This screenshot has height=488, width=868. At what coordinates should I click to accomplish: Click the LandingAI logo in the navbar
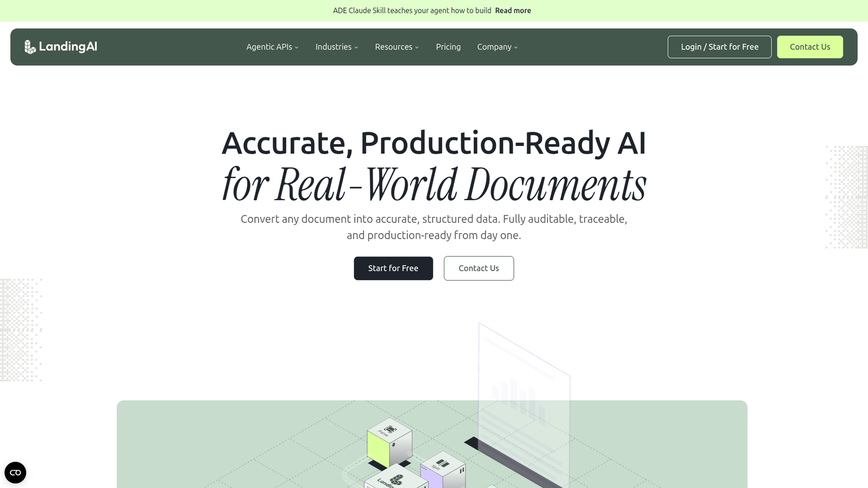pyautogui.click(x=61, y=47)
